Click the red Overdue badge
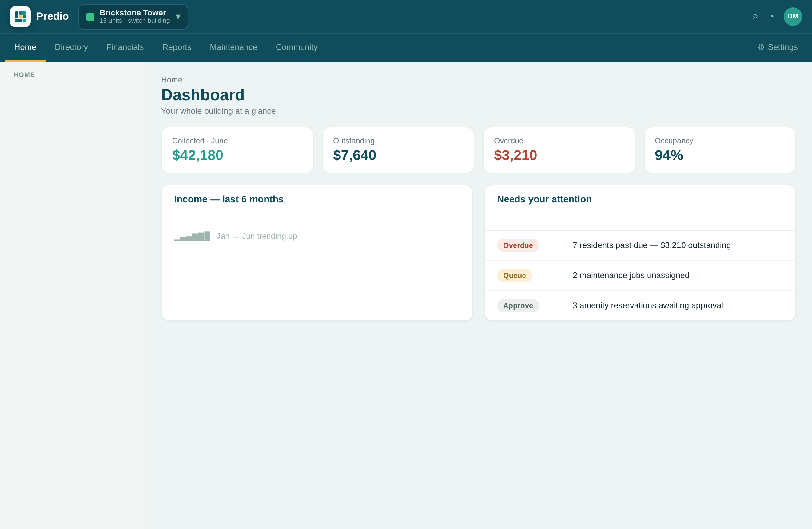The image size is (812, 529). point(518,245)
